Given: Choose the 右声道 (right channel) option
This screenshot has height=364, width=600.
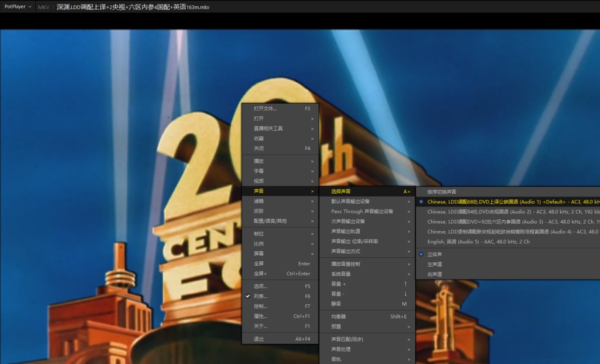Looking at the screenshot, I should [435, 274].
